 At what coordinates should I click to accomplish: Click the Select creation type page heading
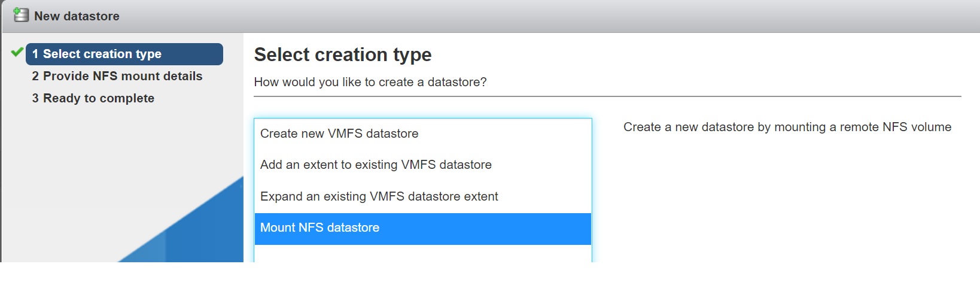click(342, 54)
